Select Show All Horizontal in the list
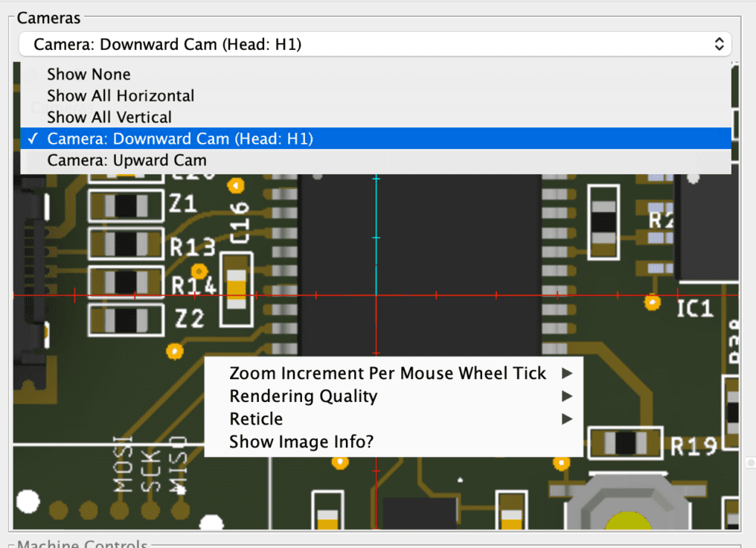Image resolution: width=756 pixels, height=548 pixels. coord(375,95)
